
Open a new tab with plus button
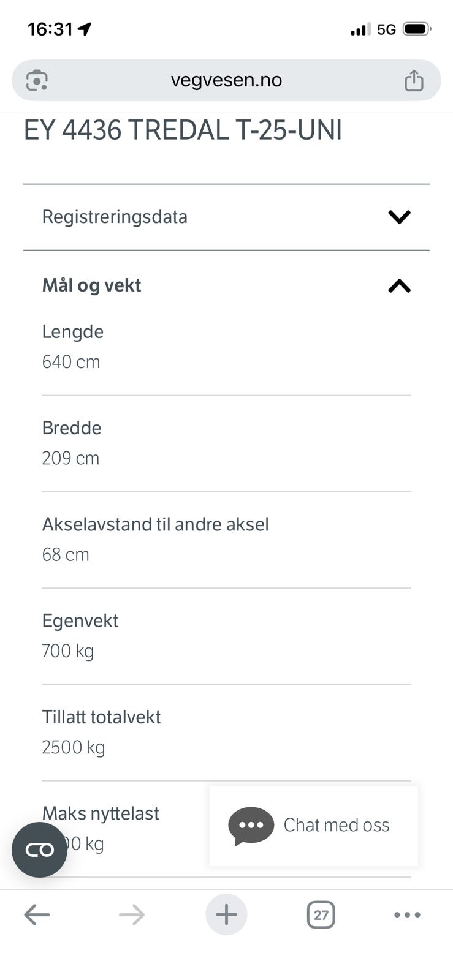tap(226, 914)
